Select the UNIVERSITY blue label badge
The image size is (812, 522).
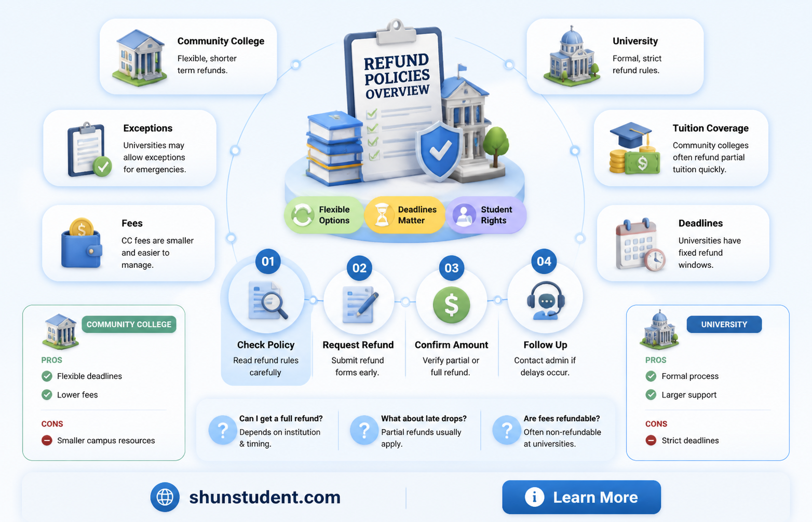(724, 324)
